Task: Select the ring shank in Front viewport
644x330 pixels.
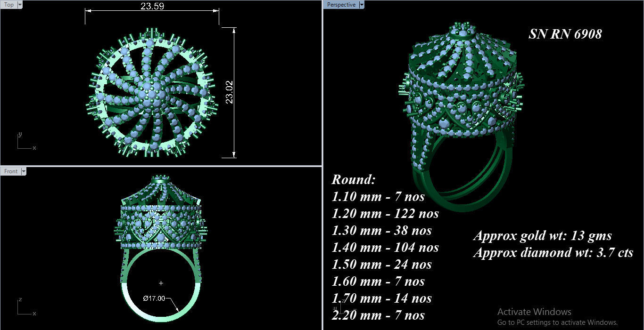Action: coord(162,285)
